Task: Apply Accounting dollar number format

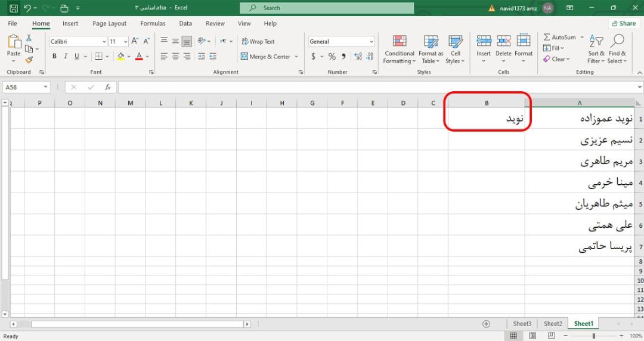Action: (x=314, y=56)
